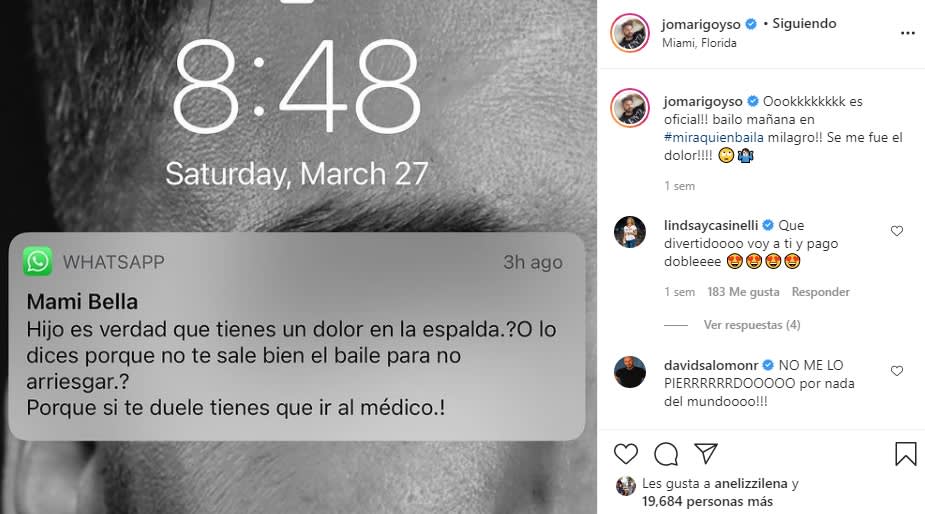
Task: Open the #miraquienbaila hashtag link
Action: (x=713, y=137)
